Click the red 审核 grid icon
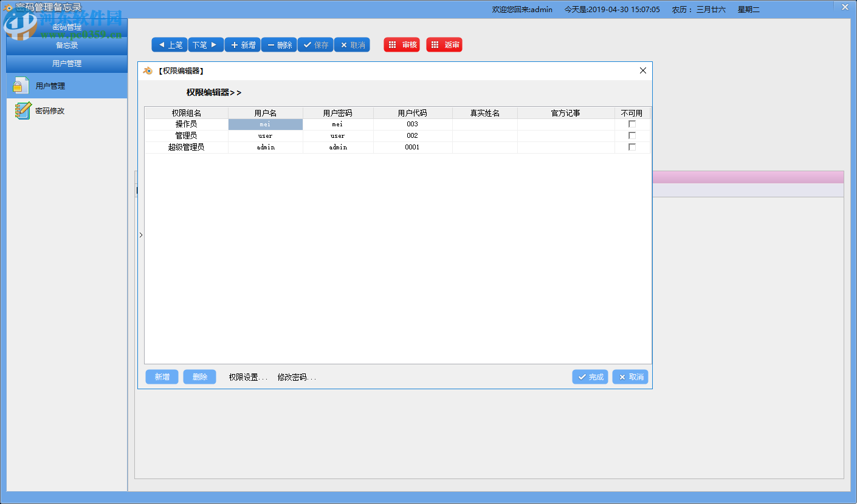This screenshot has height=504, width=857. [393, 44]
